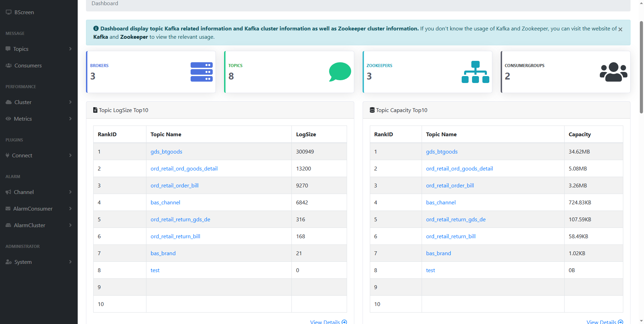
Task: Open ord_retail_return_gds_de in LogSize table
Action: tap(180, 219)
